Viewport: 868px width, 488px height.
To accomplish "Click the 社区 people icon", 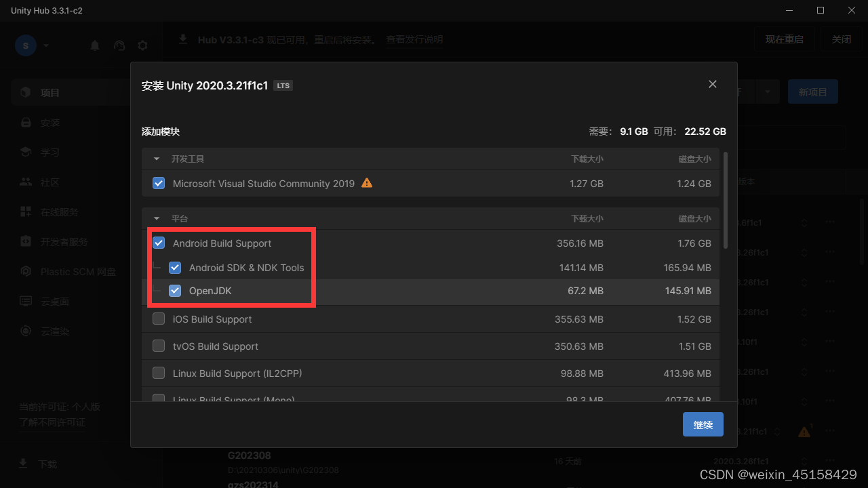I will tap(26, 182).
